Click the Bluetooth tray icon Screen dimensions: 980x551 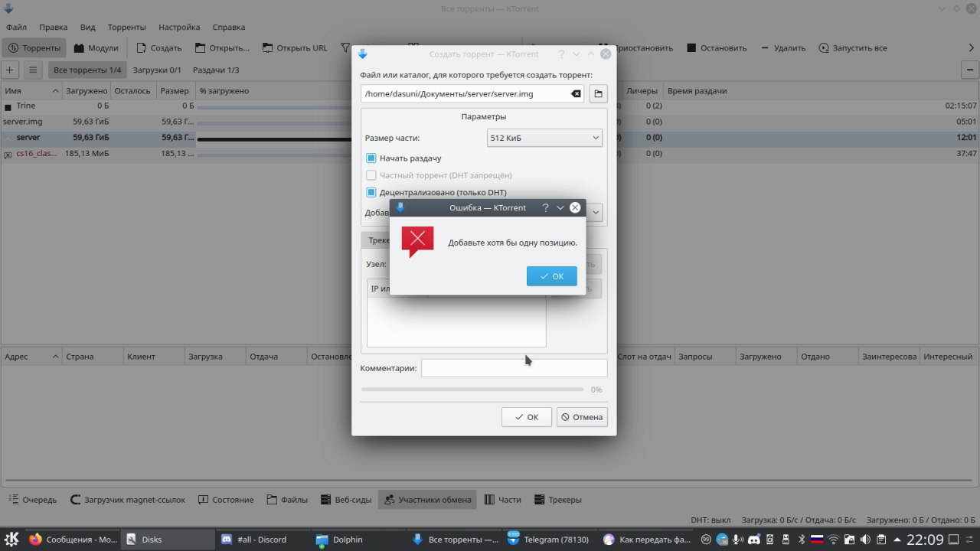click(x=802, y=540)
